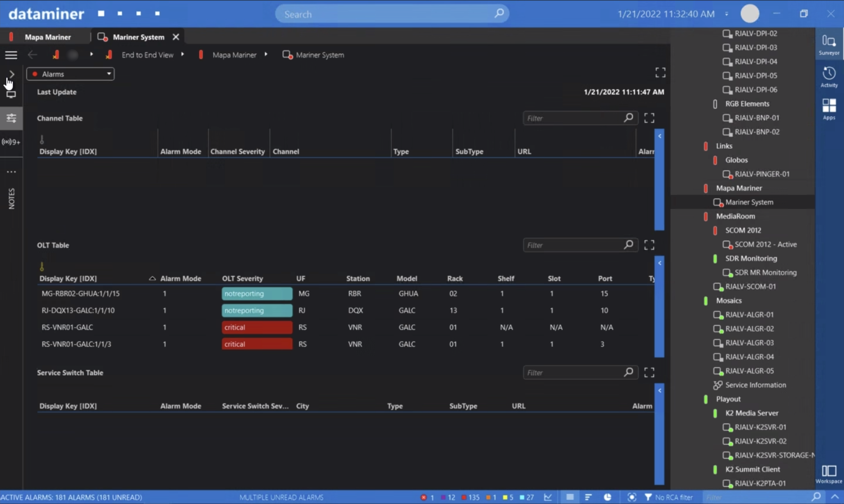Select RJALV-DPI-02 in the Surveyor tree
844x504 pixels.
(756, 34)
